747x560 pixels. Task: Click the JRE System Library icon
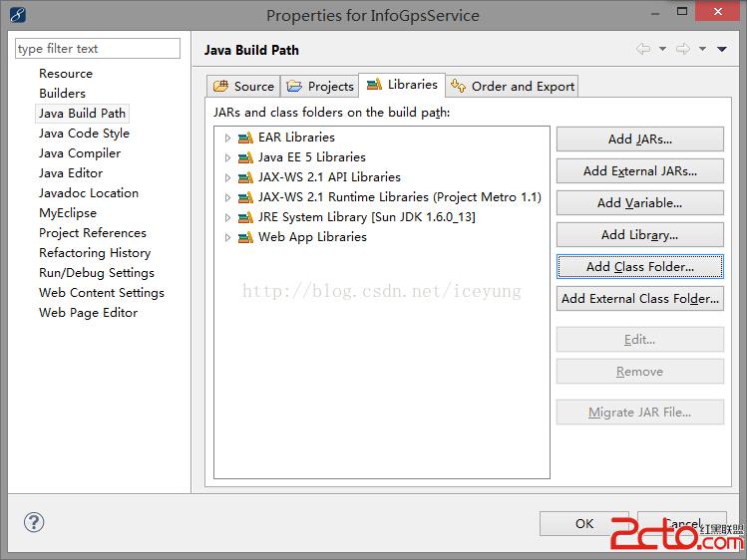[245, 218]
